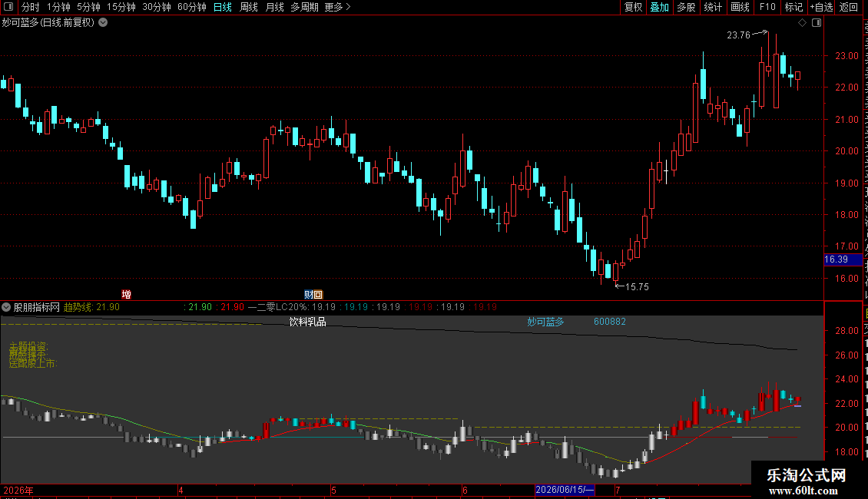Select the 30分钟 period
The image size is (868, 499).
157,7
